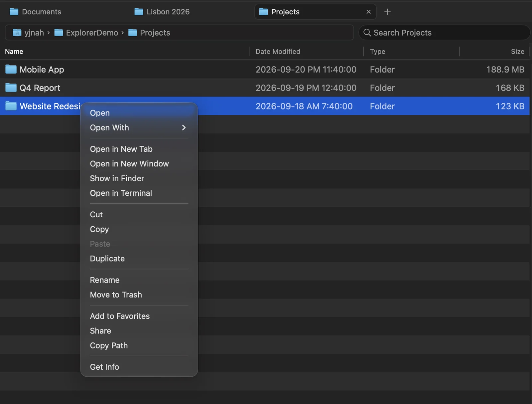Expand the Open With submenu arrow
The image size is (532, 404).
[184, 127]
